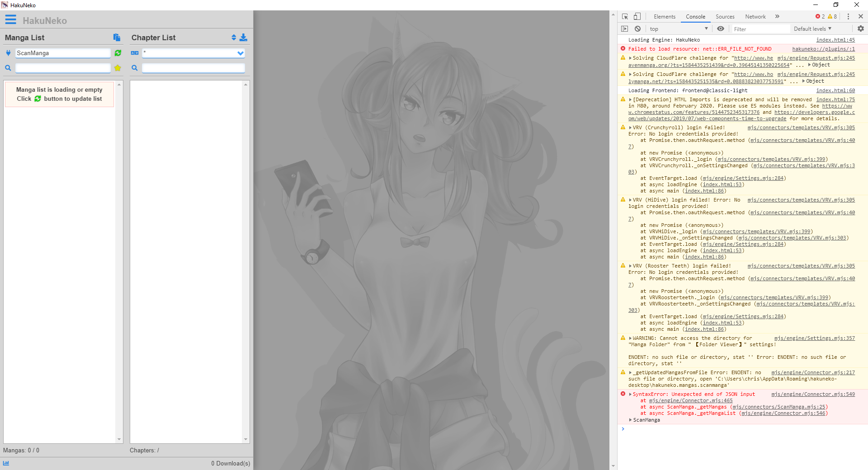Toggle the favorites star filter

(118, 68)
